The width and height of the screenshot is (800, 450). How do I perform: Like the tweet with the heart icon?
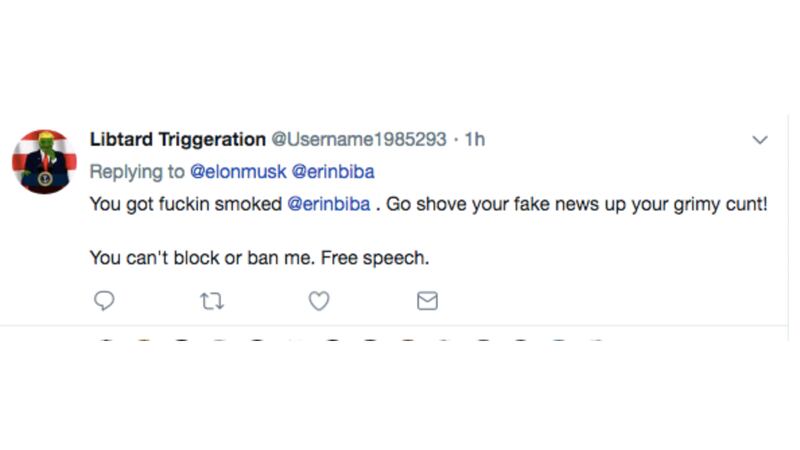click(x=319, y=300)
